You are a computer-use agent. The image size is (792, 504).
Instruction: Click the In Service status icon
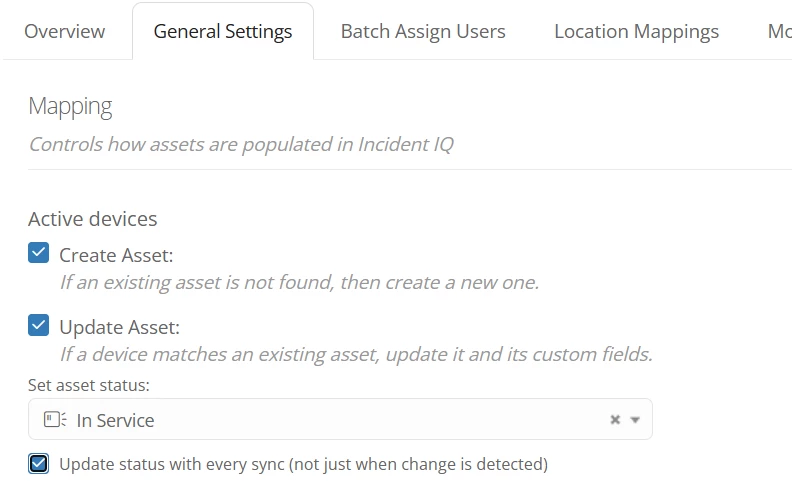55,420
